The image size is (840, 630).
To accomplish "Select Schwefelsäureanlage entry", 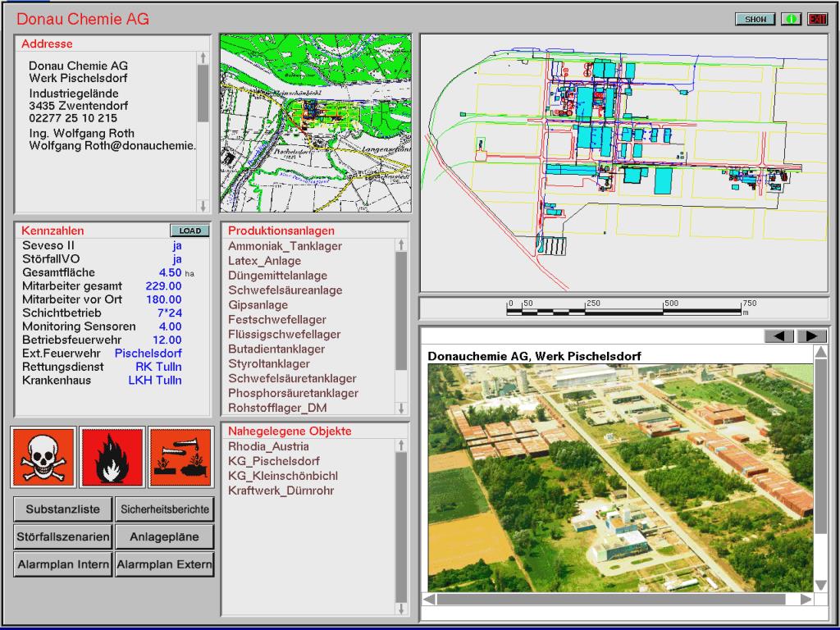I will point(285,290).
